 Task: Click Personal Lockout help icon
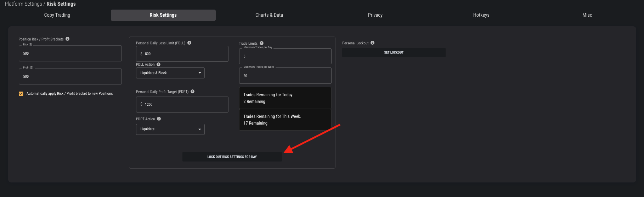[372, 43]
